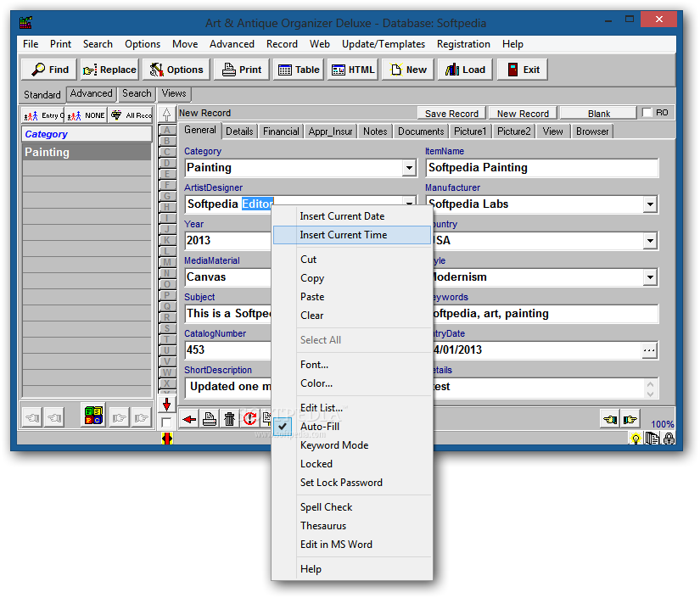Open the Documents tab

coord(421,131)
